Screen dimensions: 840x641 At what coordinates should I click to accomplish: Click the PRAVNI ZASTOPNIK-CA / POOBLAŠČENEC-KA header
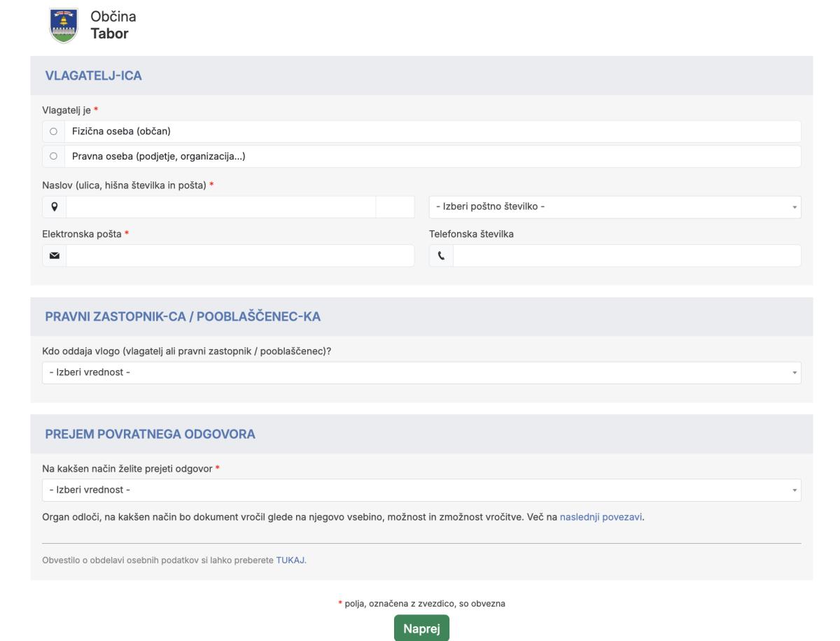[183, 317]
